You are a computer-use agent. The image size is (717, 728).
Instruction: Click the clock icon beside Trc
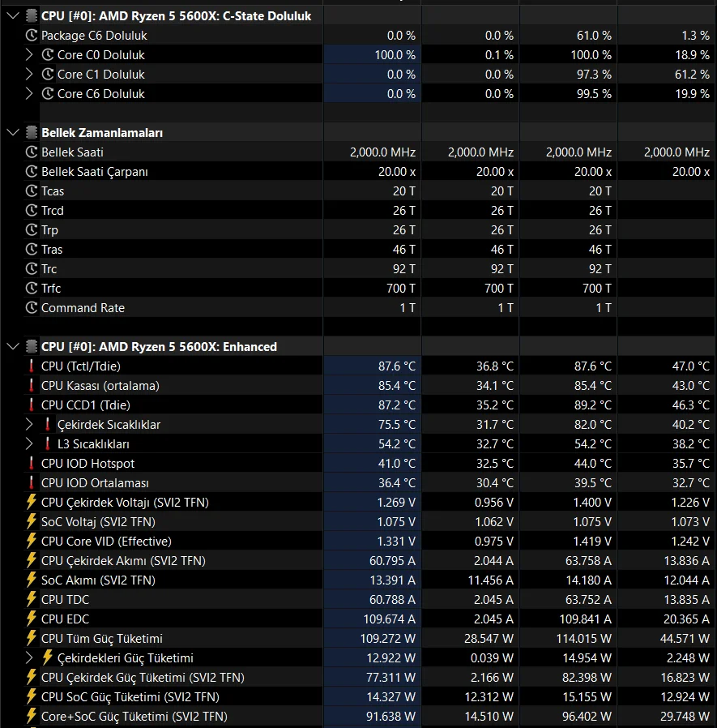click(x=31, y=269)
